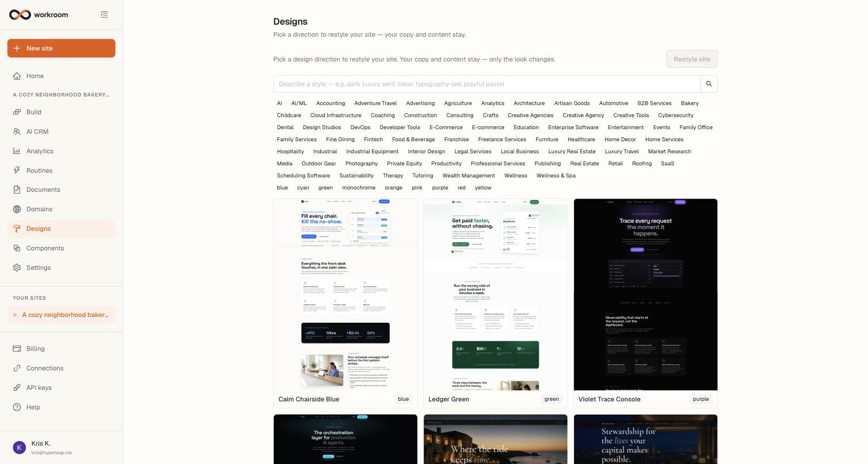Click the Connections link icon

coord(17,368)
